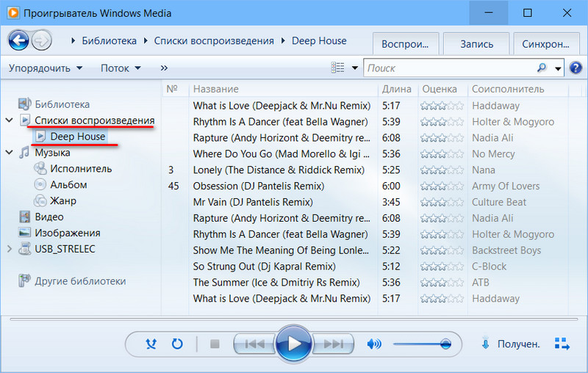Select Библиотека in the navigation tree
588x373 pixels.
click(x=62, y=104)
